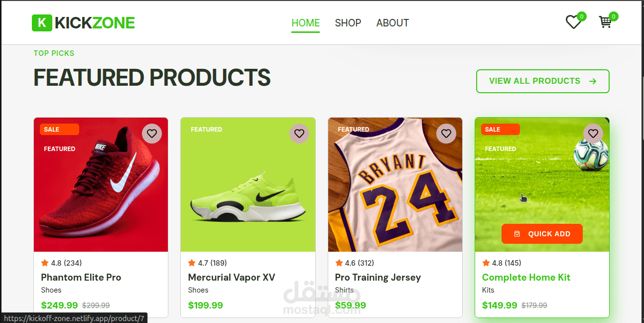The width and height of the screenshot is (644, 323).
Task: Open the Complete Home Kit title link
Action: pos(526,278)
